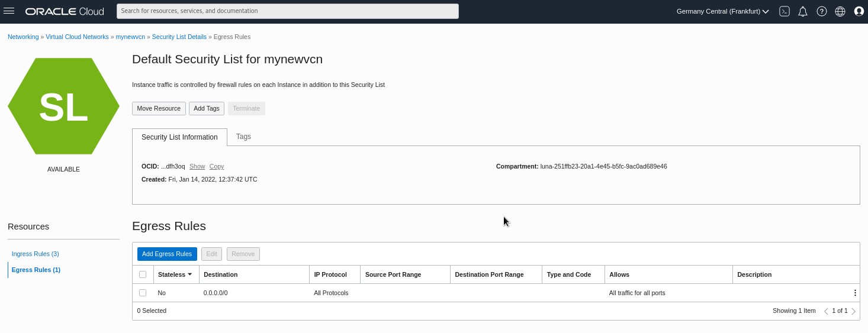
Task: Click the Egress Rules section heading
Action: 169,226
